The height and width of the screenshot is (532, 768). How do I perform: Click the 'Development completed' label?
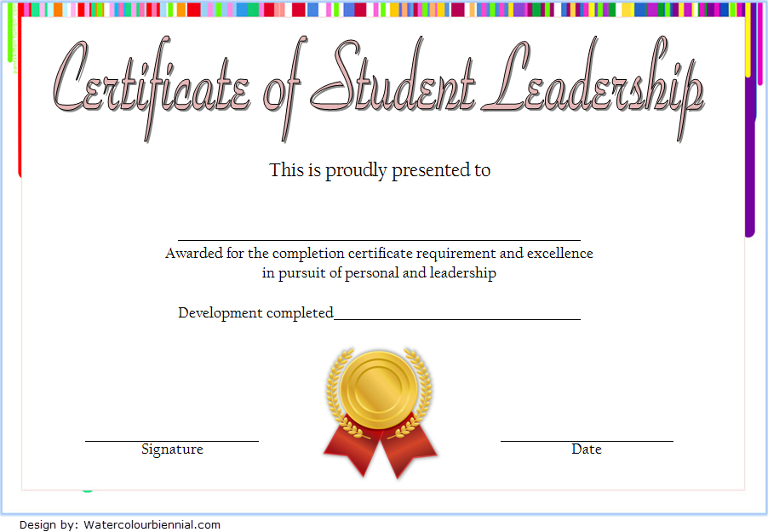click(255, 313)
